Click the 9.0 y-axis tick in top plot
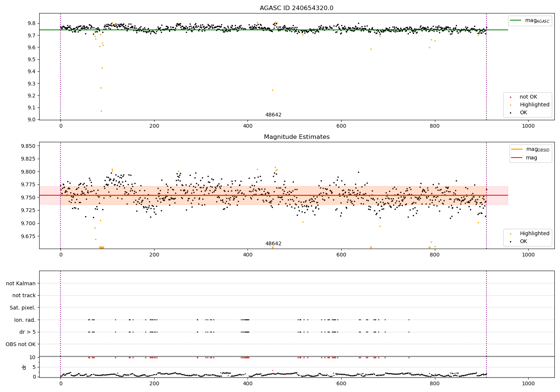560x392 pixels. pyautogui.click(x=32, y=120)
